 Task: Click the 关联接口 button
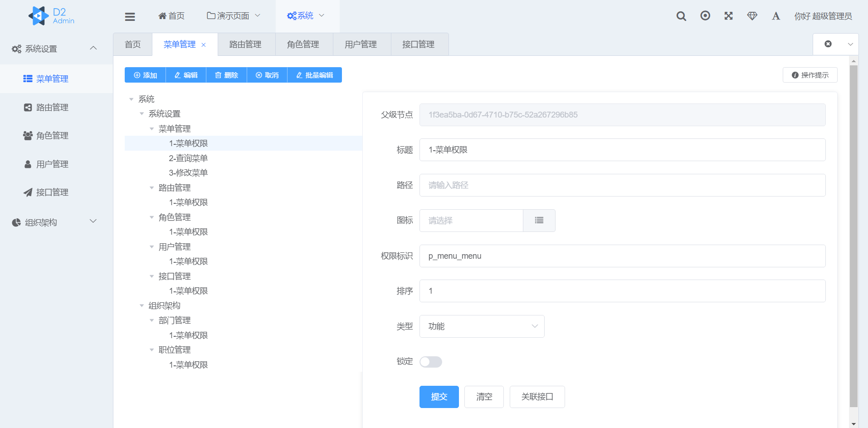click(x=537, y=396)
